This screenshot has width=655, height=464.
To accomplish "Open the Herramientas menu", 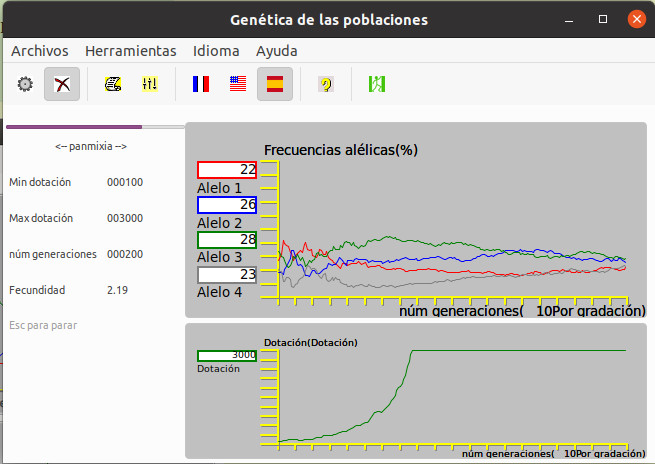I will pyautogui.click(x=131, y=51).
